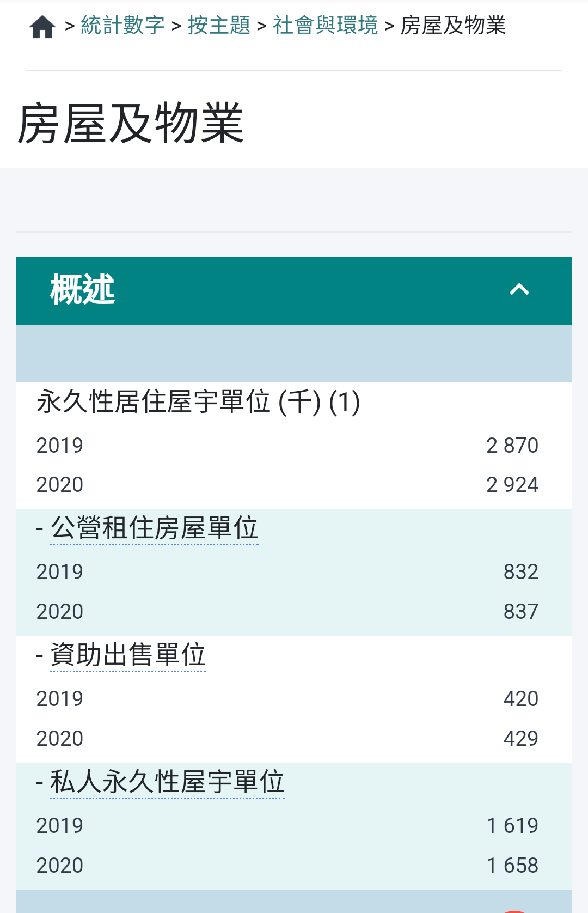
Task: Click the 概述 accordion header title
Action: 83,289
